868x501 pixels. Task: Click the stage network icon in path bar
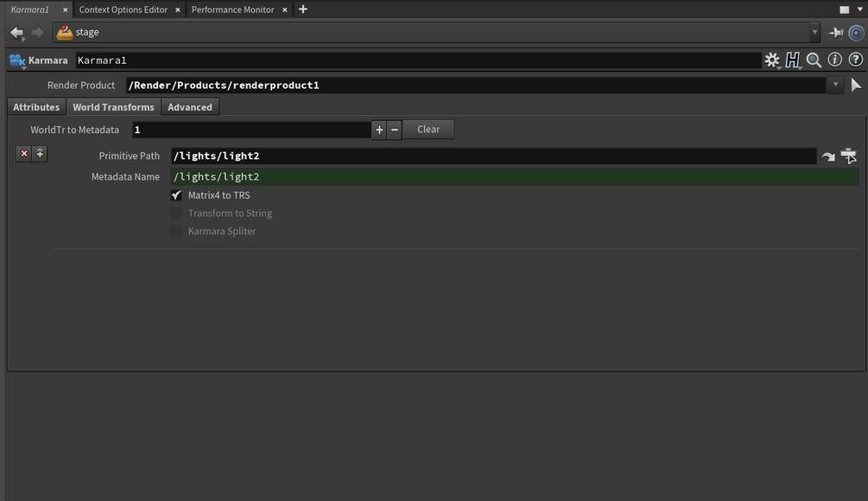click(64, 32)
